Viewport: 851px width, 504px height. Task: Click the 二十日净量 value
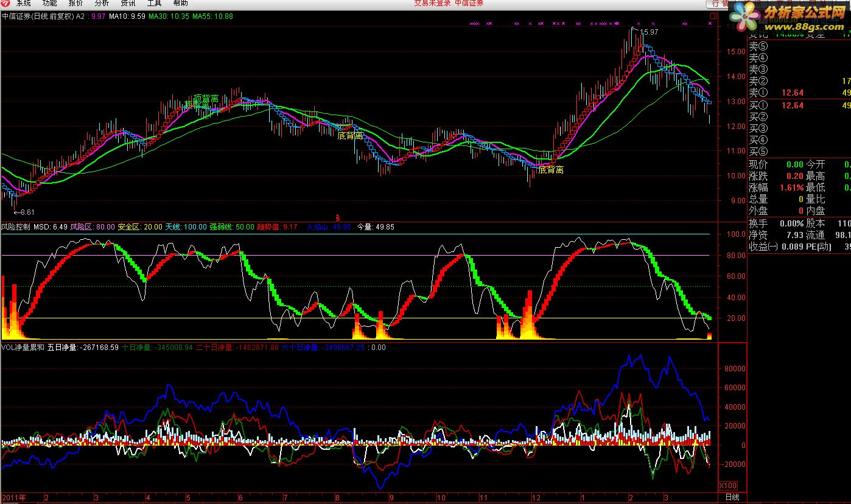click(237, 348)
